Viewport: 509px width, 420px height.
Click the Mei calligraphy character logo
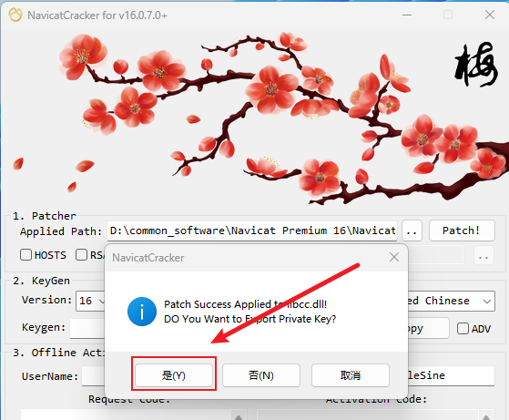coord(476,65)
